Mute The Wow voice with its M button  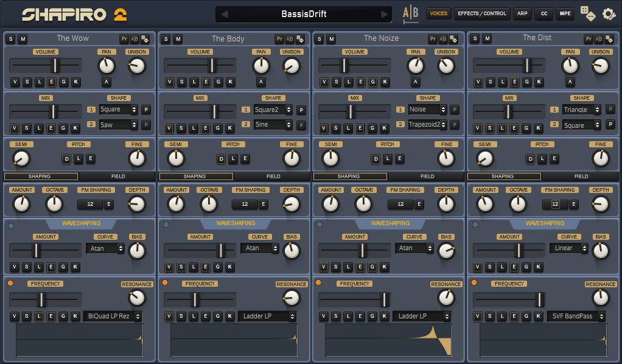pos(23,39)
